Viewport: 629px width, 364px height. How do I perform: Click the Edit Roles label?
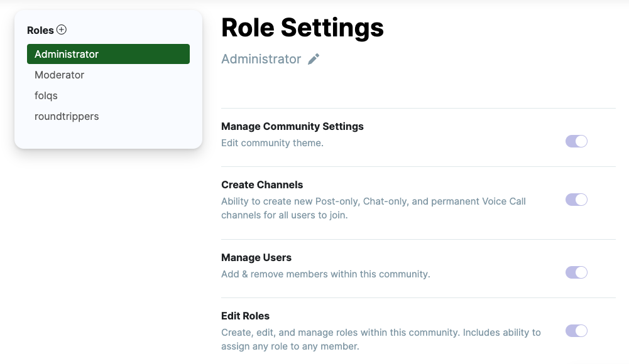pos(245,316)
